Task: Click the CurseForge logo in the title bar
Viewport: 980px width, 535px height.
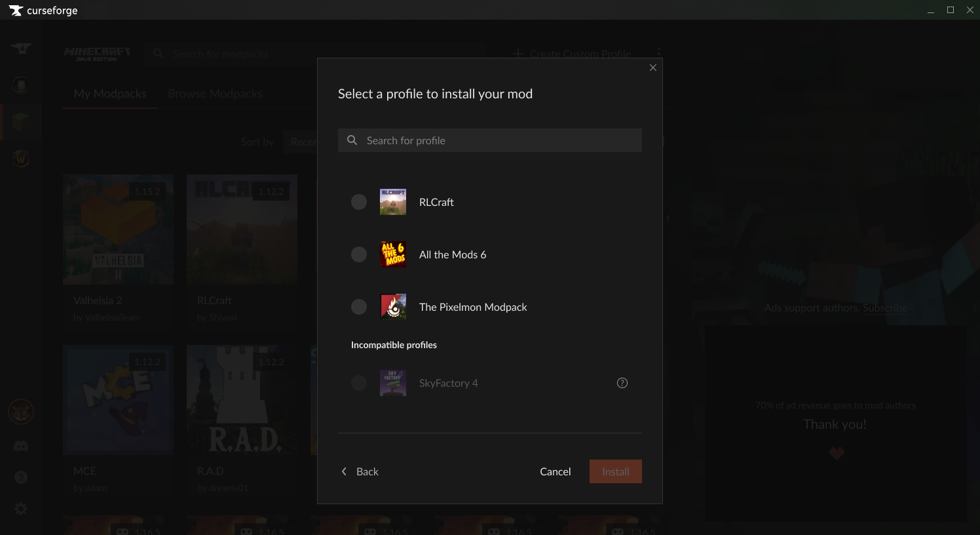Action: point(43,10)
